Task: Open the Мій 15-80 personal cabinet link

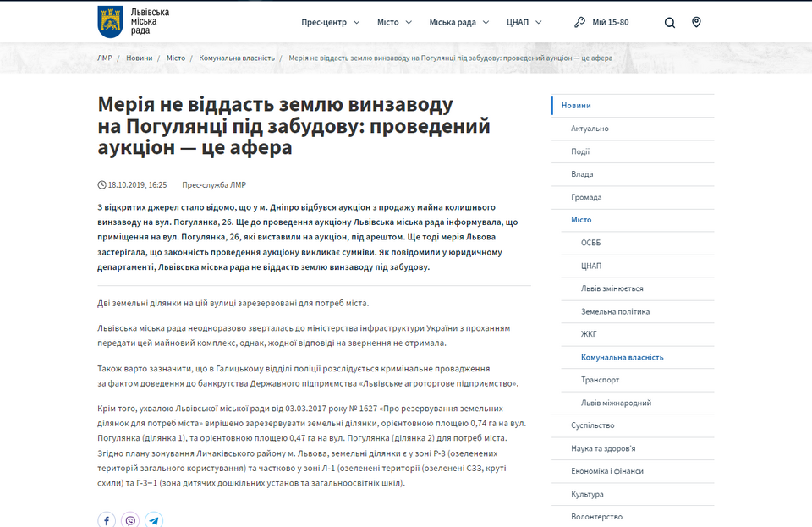Action: [x=610, y=22]
